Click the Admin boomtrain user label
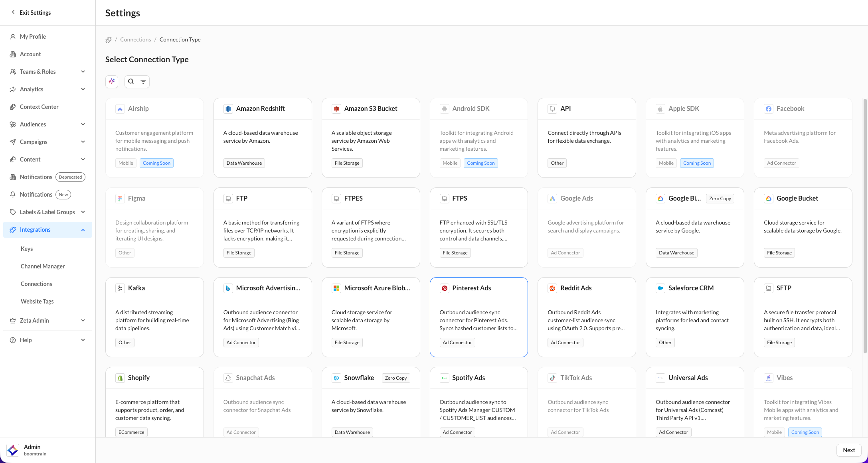This screenshot has height=463, width=868. [x=35, y=450]
